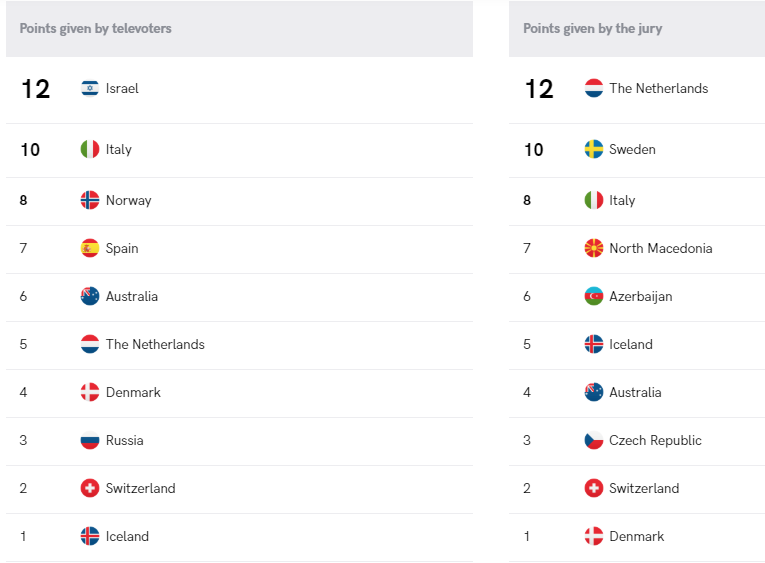Click the Azerbaijan flag icon

coord(594,296)
